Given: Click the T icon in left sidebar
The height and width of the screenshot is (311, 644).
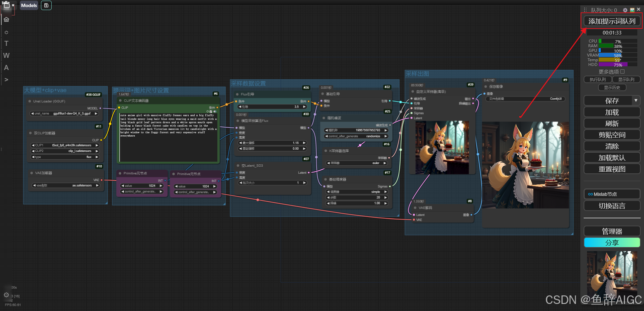Looking at the screenshot, I should [6, 44].
